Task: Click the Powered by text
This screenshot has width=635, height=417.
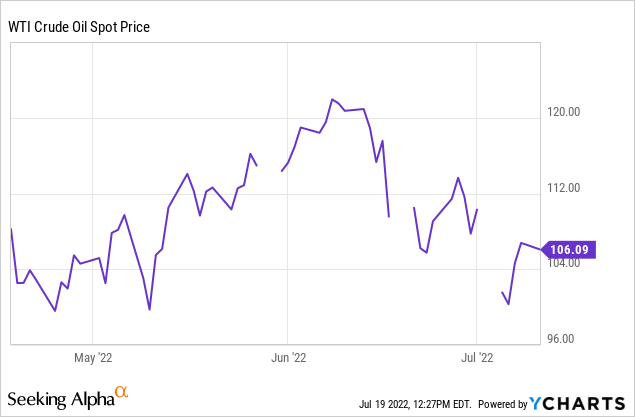Action: pos(503,405)
